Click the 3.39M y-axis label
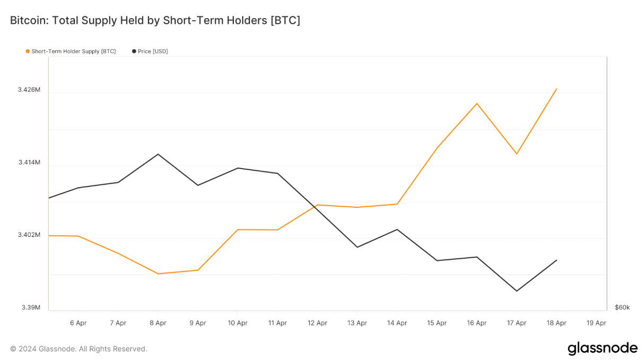Image resolution: width=644 pixels, height=362 pixels. (30, 307)
